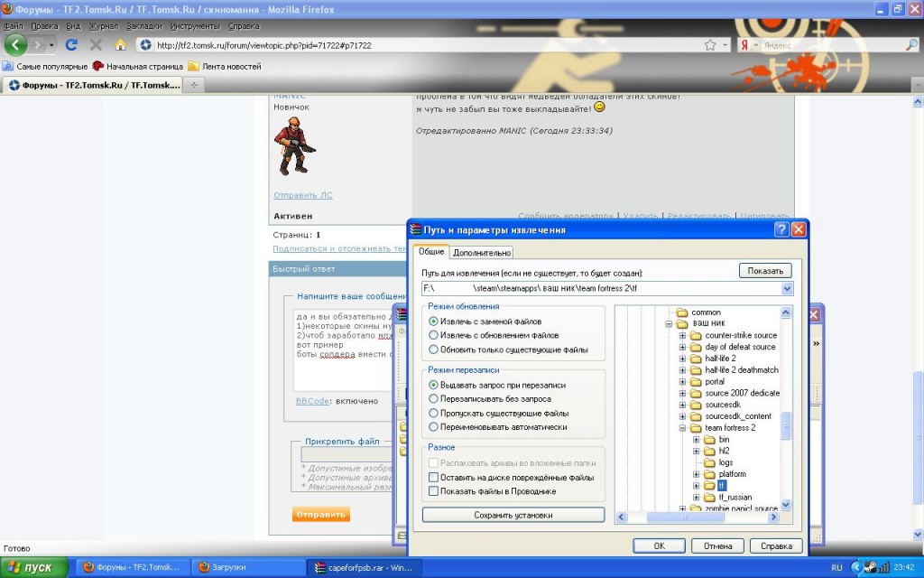924x578 pixels.
Task: Click the Отмена button
Action: [717, 546]
